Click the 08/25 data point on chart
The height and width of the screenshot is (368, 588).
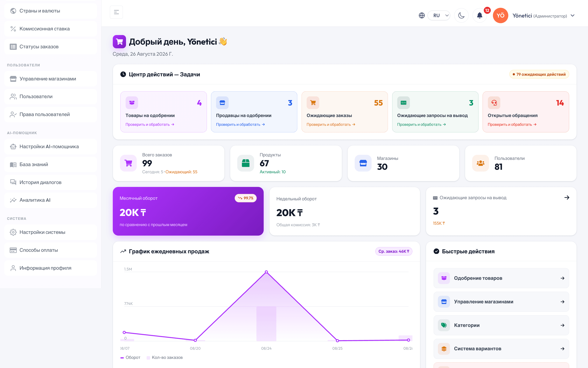pos(337,341)
